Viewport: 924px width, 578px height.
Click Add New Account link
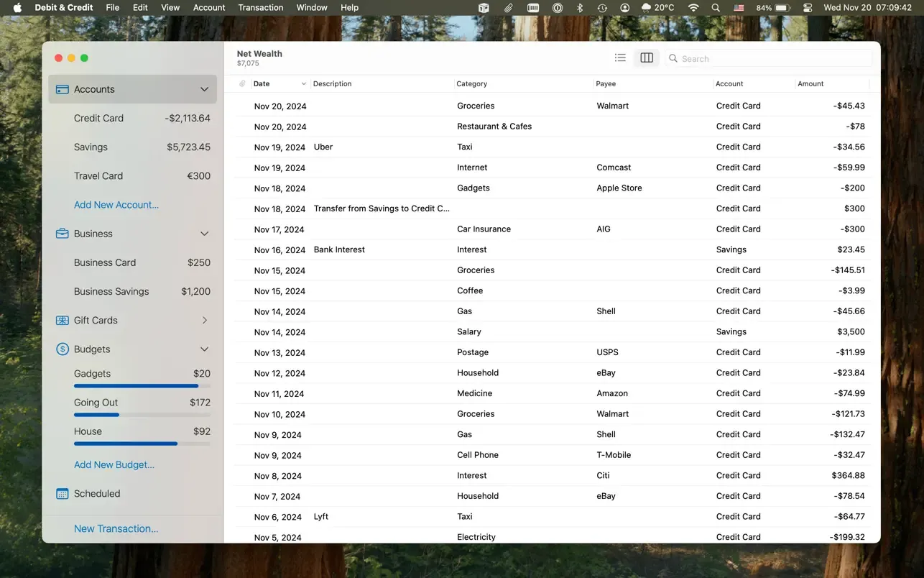click(116, 205)
